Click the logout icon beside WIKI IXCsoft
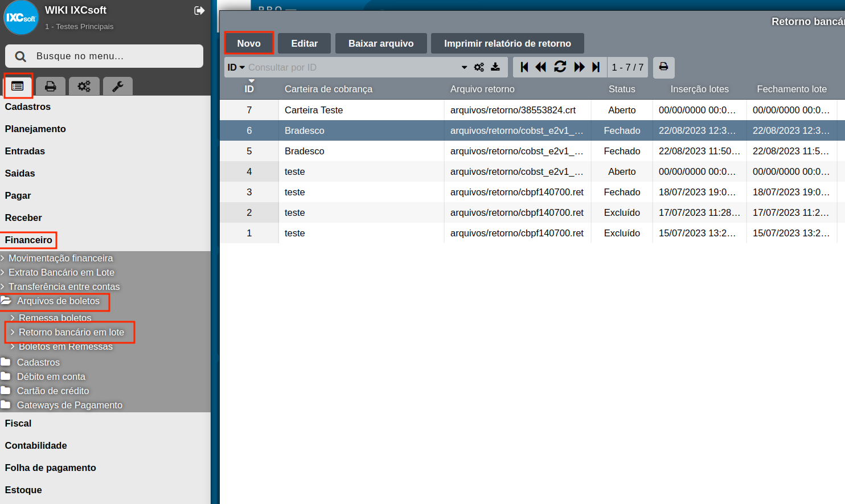The width and height of the screenshot is (845, 504). click(x=199, y=10)
